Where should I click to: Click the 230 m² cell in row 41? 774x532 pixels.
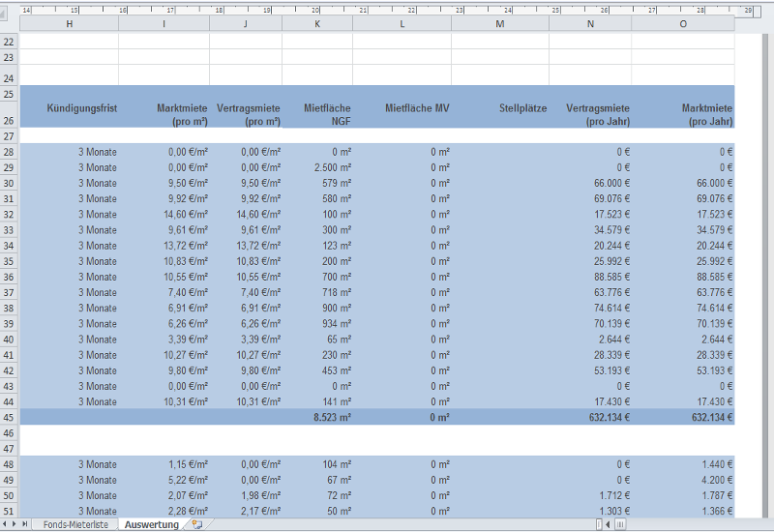click(317, 355)
